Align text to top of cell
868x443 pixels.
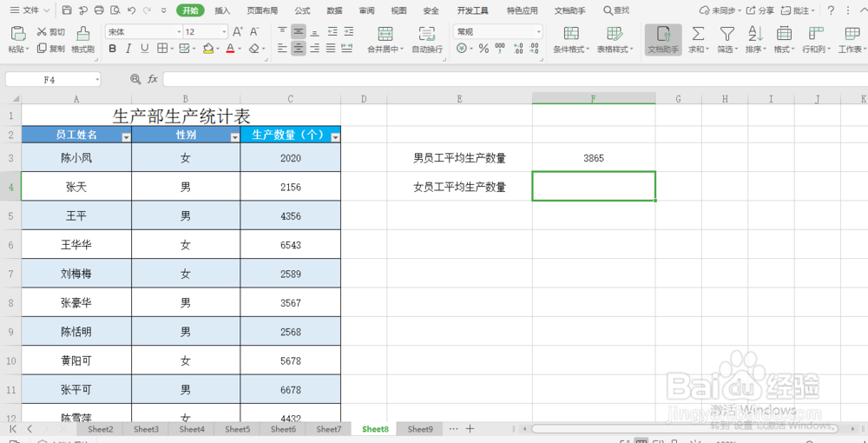[x=282, y=32]
